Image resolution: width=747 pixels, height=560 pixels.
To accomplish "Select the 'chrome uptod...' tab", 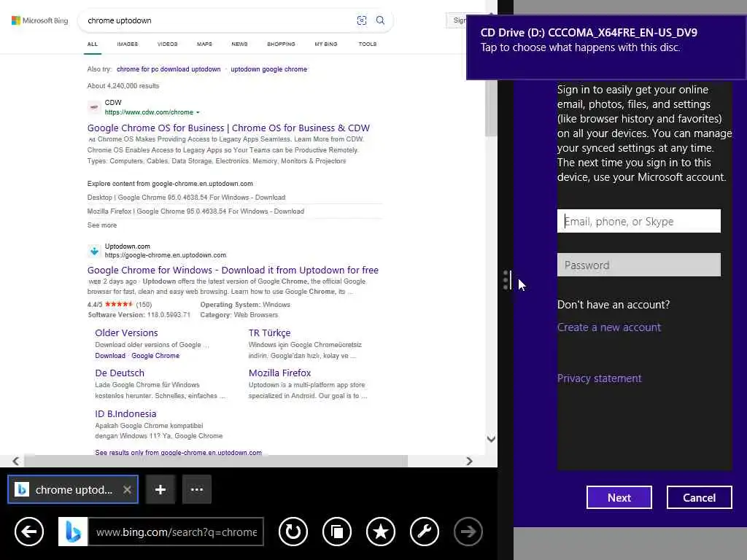I will pyautogui.click(x=73, y=489).
